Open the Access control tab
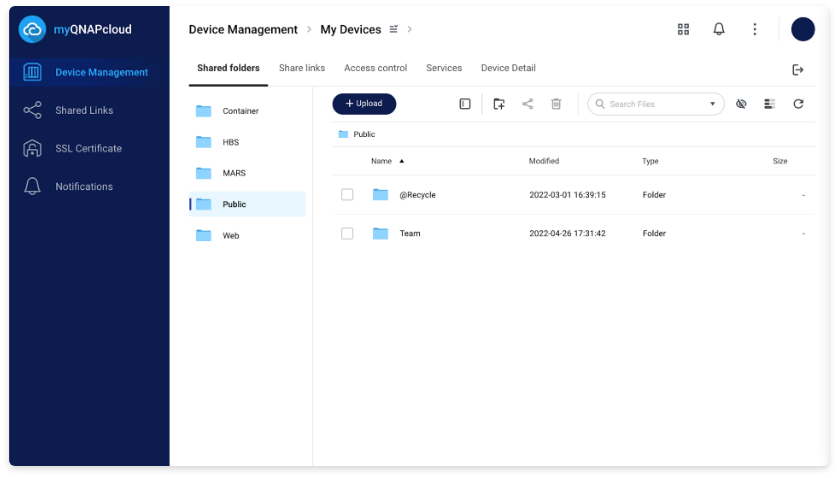 click(x=375, y=68)
